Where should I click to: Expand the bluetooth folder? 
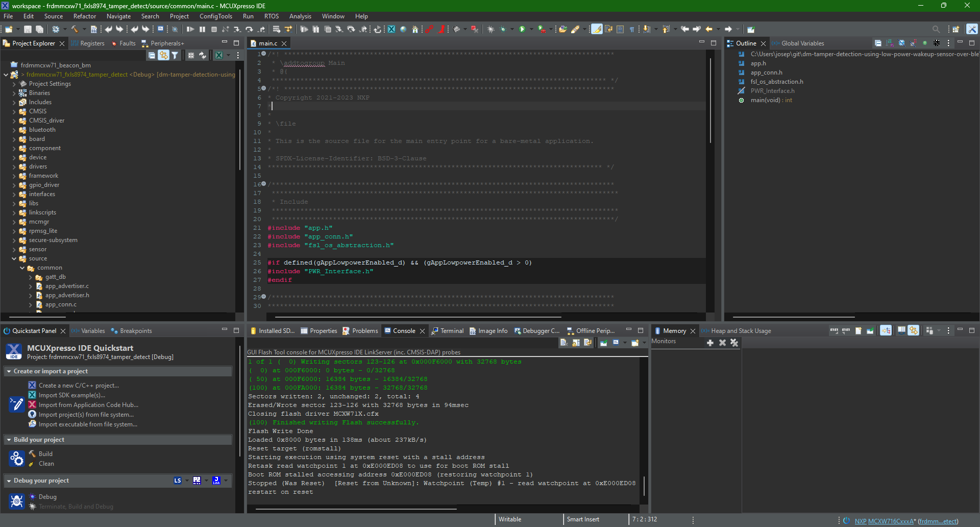[14, 130]
